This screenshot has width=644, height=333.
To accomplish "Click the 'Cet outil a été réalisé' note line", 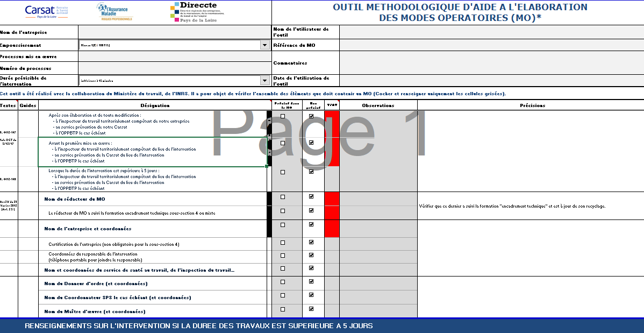I will point(253,94).
